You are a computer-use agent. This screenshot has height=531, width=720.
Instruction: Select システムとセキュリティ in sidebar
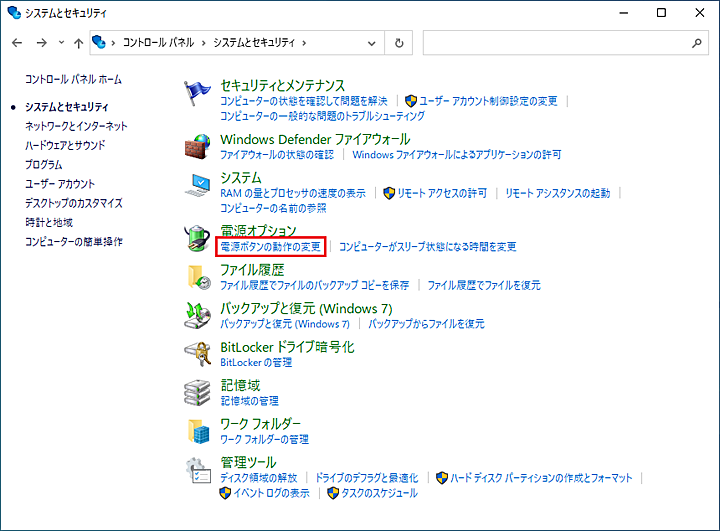coord(67,107)
